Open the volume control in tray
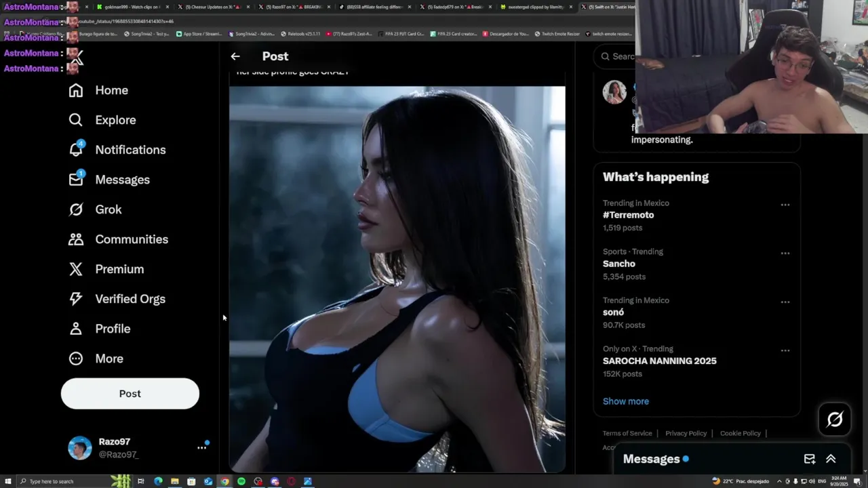Screen dimensions: 868x488 [x=811, y=481]
